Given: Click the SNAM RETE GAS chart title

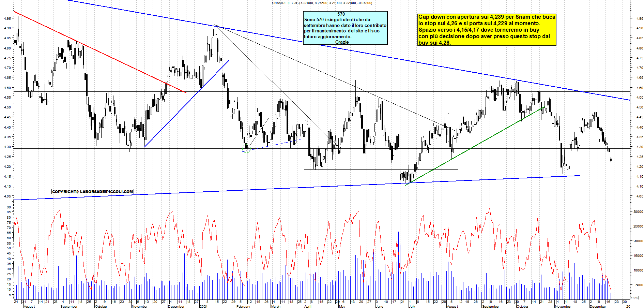Looking at the screenshot, I should (x=322, y=3).
